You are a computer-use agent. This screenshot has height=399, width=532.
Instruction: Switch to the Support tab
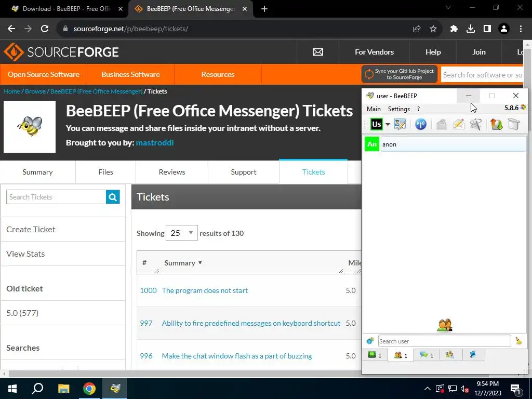click(244, 172)
